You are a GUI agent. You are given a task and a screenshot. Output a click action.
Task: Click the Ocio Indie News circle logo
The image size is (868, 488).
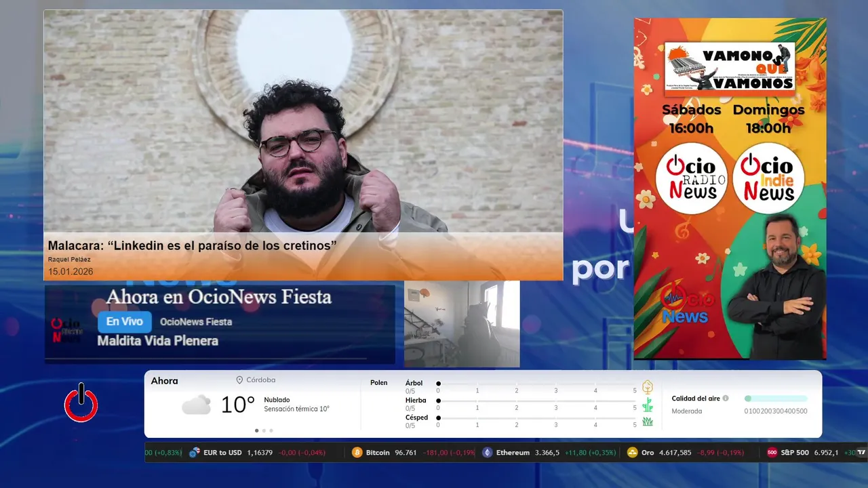[x=768, y=178]
